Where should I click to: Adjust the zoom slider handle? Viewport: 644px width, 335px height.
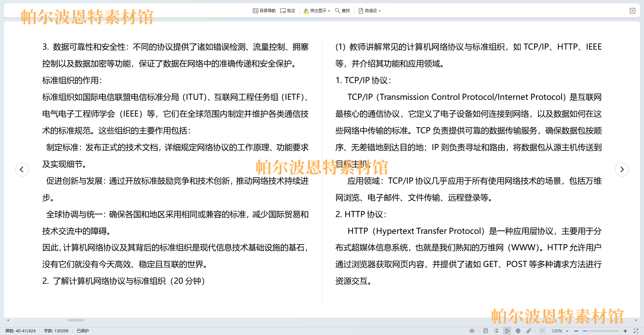[x=588, y=331]
